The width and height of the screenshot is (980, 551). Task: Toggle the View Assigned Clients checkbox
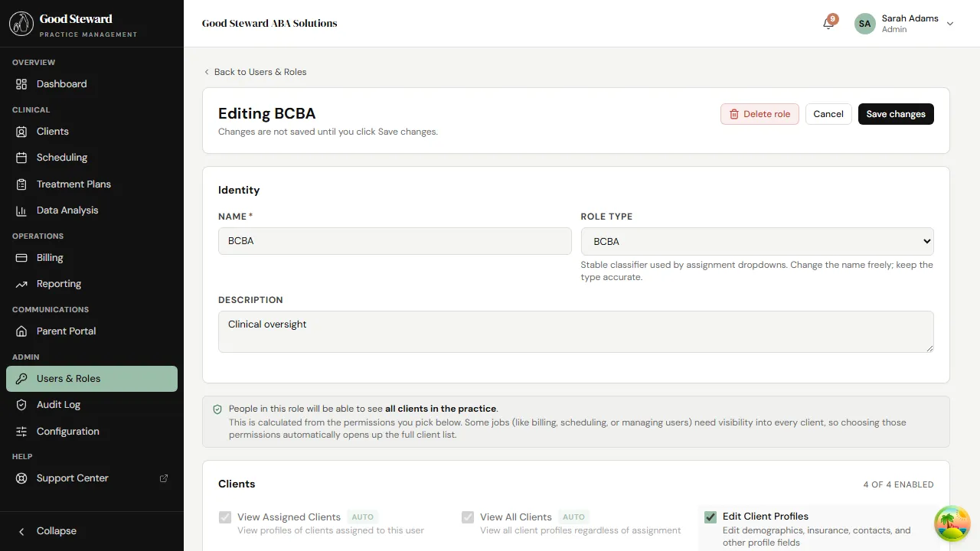(224, 517)
